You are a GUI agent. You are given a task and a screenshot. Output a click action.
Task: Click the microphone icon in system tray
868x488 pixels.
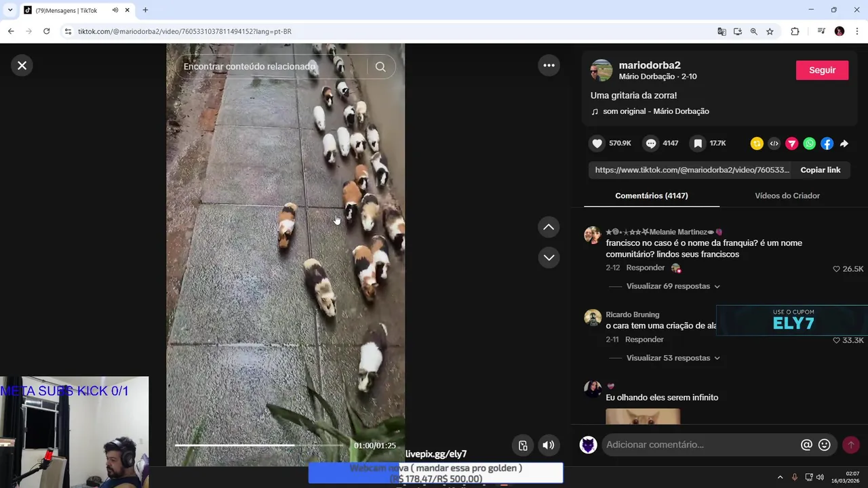795,477
